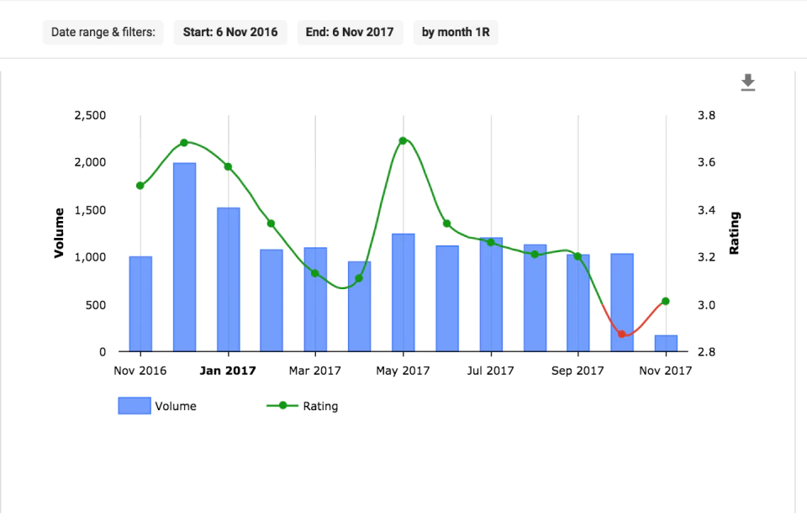The width and height of the screenshot is (807, 532).
Task: Click the small Nov 2017 volume bar
Action: pyautogui.click(x=666, y=344)
